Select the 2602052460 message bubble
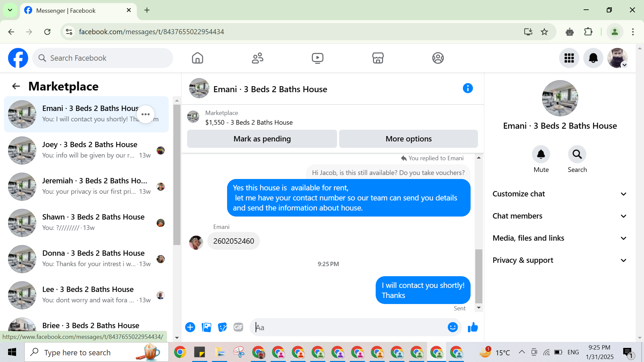 pos(233,241)
